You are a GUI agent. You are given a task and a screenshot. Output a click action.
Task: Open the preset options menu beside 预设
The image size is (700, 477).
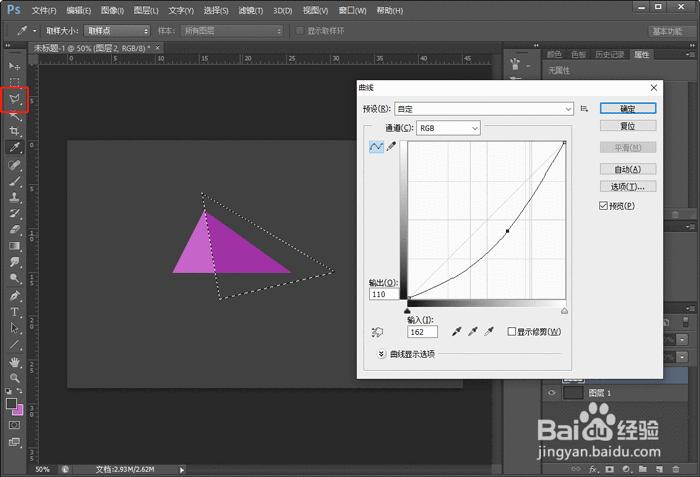coord(584,109)
